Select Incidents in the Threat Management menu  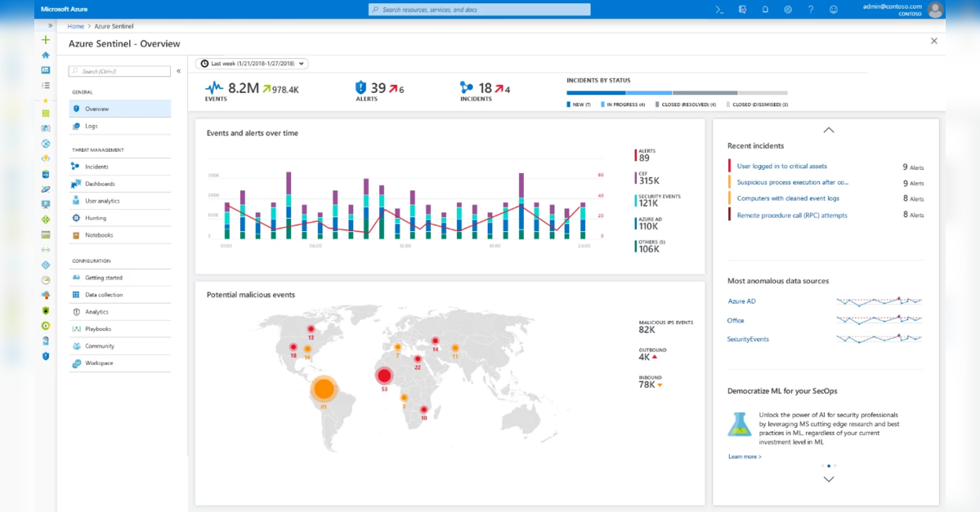pyautogui.click(x=96, y=167)
